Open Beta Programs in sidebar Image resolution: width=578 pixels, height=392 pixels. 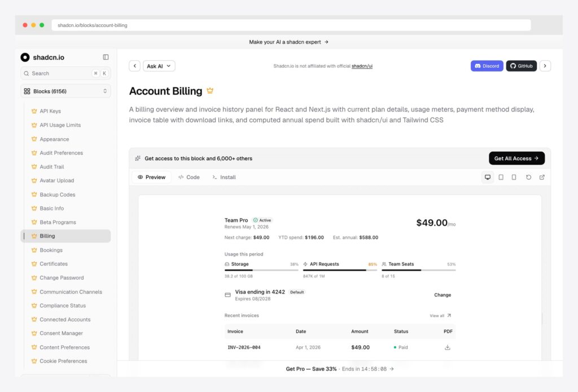click(x=58, y=222)
